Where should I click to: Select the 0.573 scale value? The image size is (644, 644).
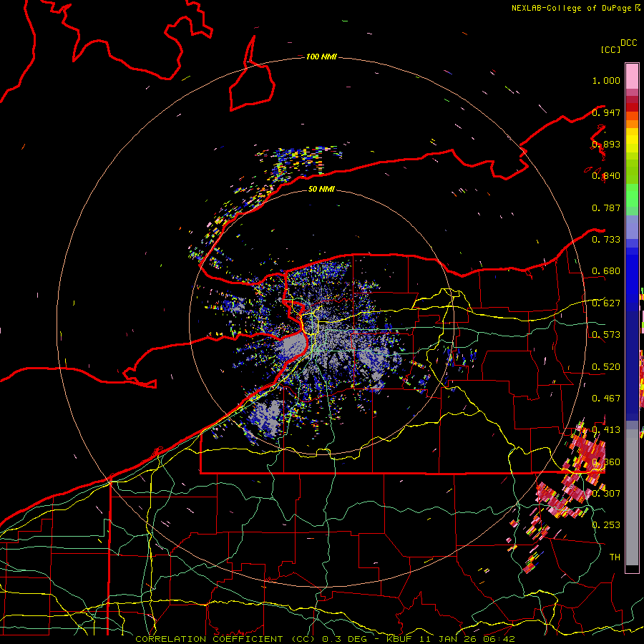coord(606,335)
